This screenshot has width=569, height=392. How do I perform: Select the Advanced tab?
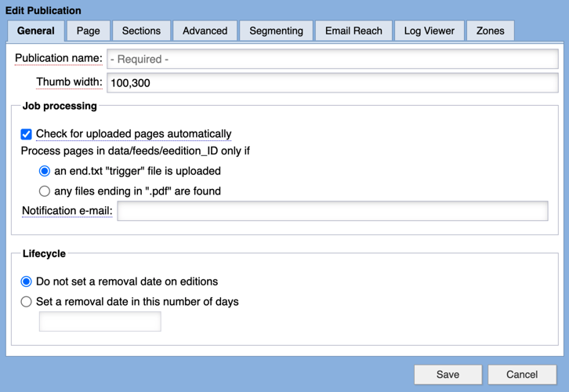(205, 31)
